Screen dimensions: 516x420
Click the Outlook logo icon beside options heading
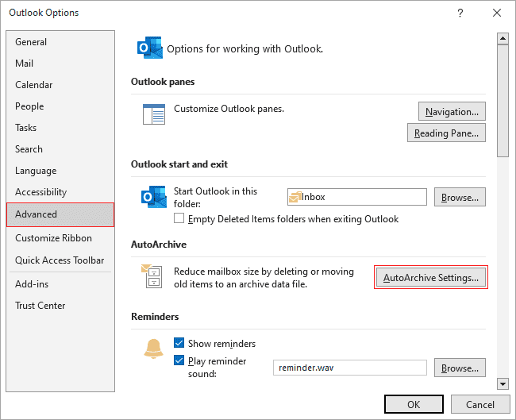(x=150, y=48)
